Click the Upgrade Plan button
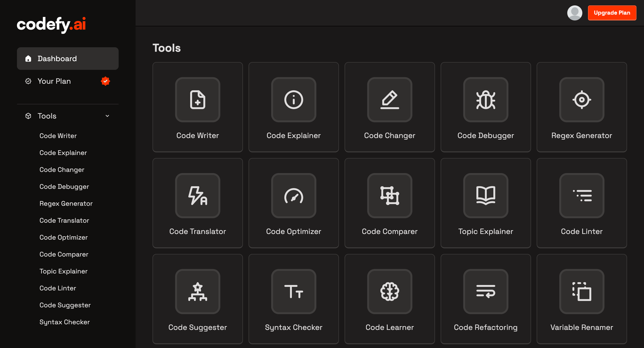644x348 pixels. pyautogui.click(x=612, y=13)
